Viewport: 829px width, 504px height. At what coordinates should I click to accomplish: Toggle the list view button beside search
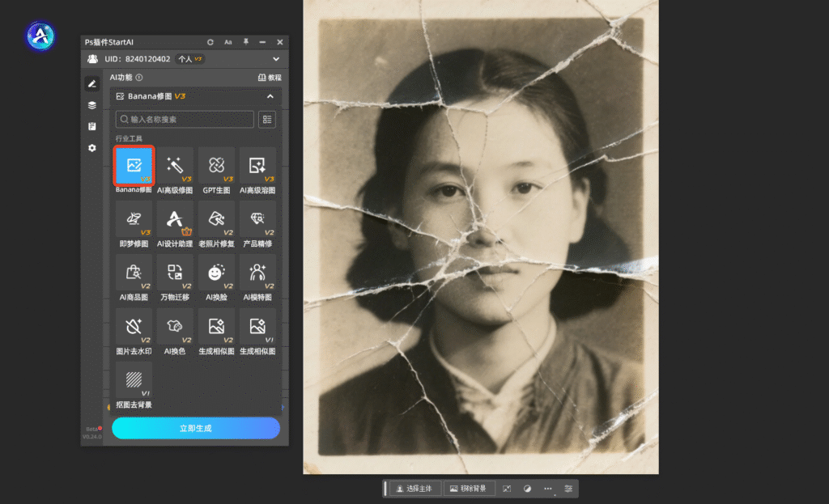266,120
